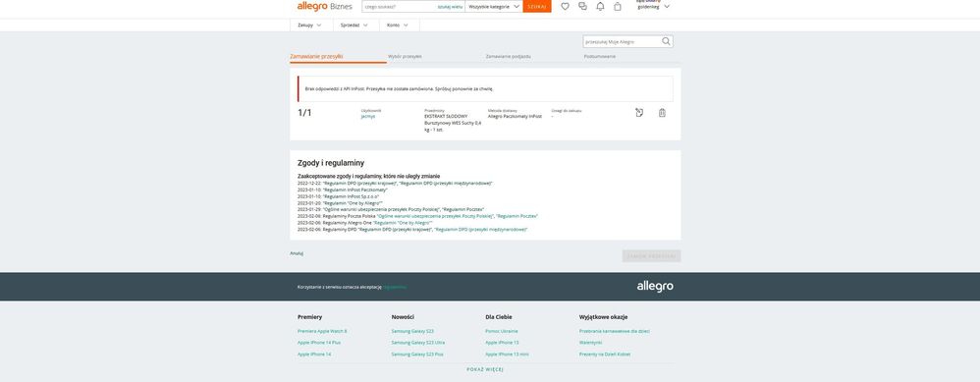Click the 2023-01-20 'Regulamin One by Allegro' row

click(x=340, y=202)
